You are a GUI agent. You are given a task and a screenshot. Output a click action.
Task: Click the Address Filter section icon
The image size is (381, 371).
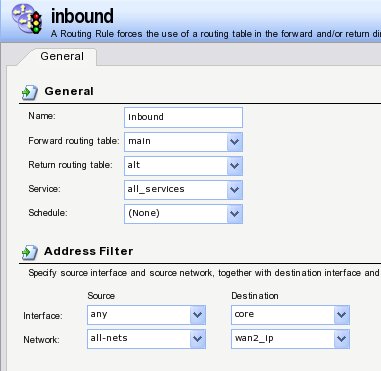[30, 252]
